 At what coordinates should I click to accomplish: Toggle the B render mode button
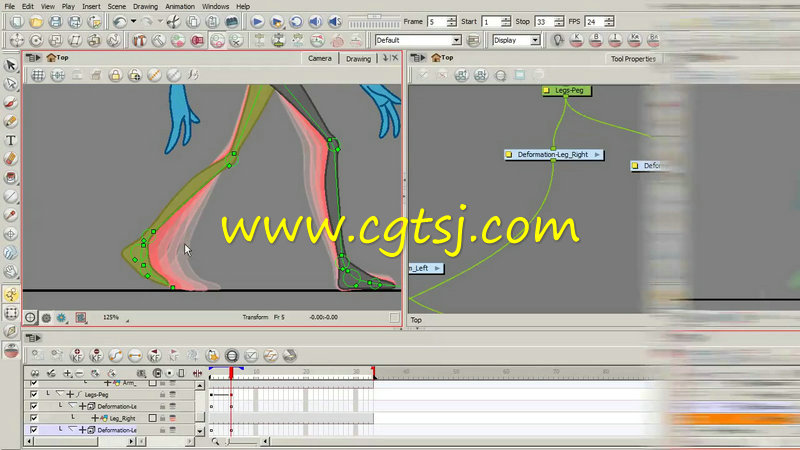point(596,40)
